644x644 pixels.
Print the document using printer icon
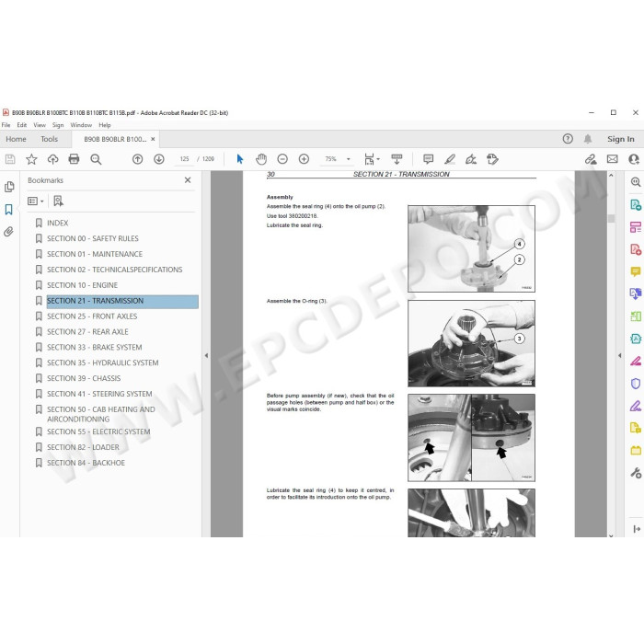74,159
